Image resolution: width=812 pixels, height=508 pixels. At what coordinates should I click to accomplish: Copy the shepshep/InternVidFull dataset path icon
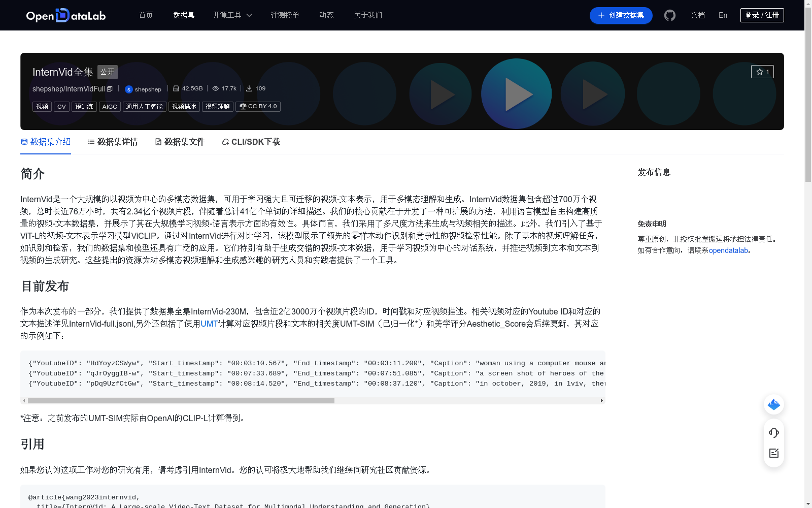[x=110, y=89]
